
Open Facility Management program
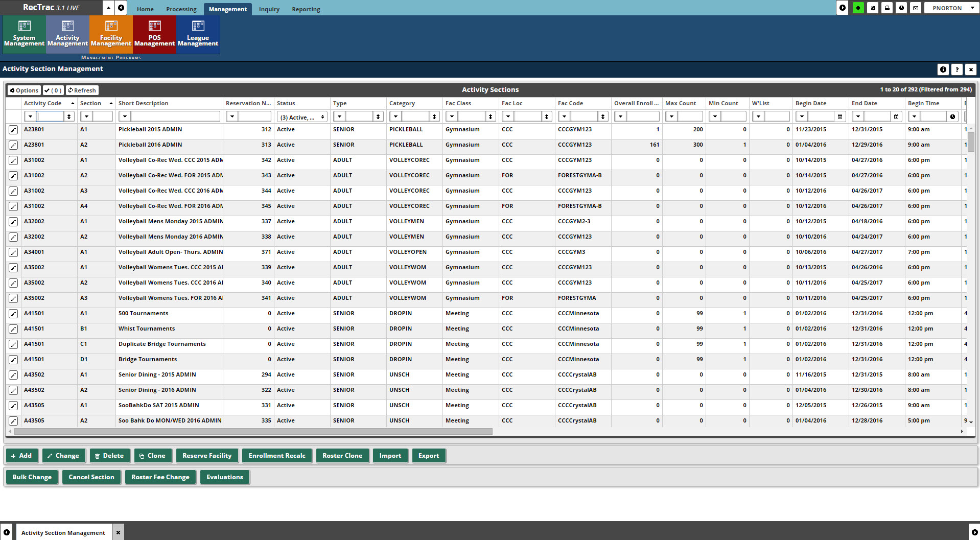click(x=111, y=34)
